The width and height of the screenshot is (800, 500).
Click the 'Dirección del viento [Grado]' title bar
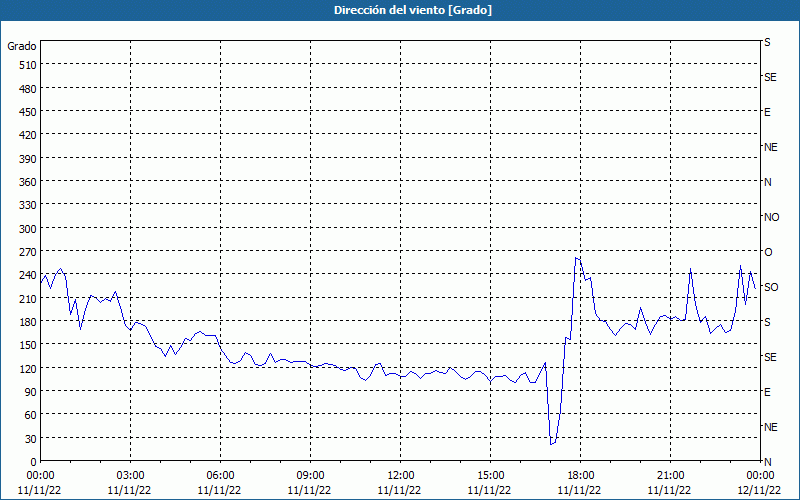click(x=400, y=10)
